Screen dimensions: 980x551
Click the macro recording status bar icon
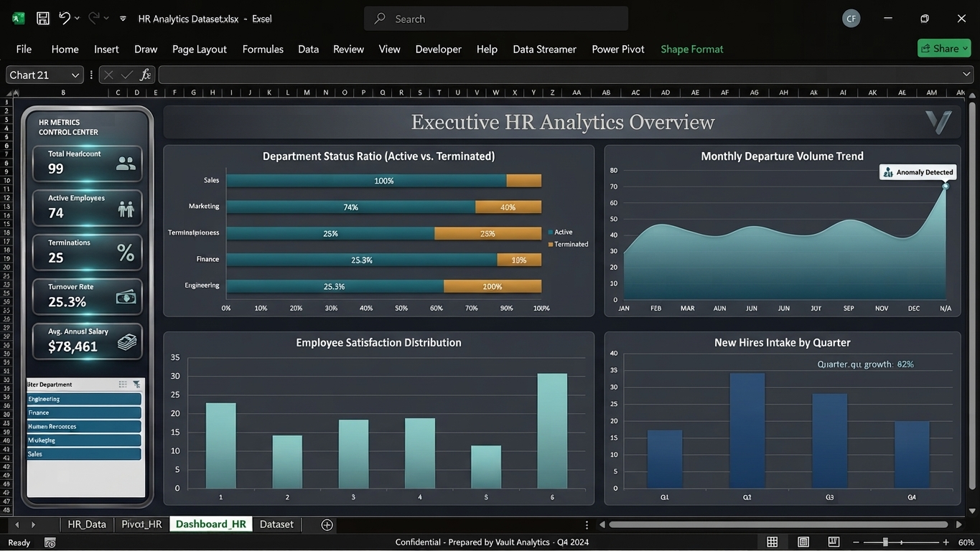pyautogui.click(x=50, y=542)
